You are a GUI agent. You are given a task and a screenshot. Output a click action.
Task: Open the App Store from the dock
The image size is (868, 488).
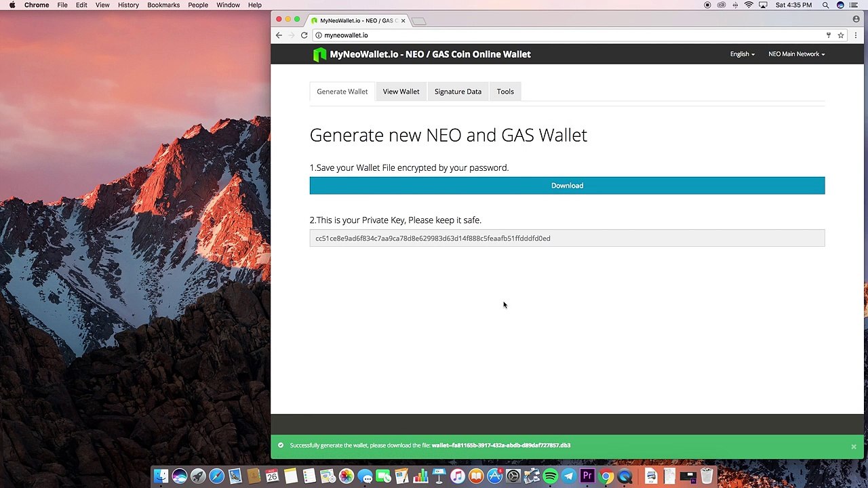tap(494, 476)
